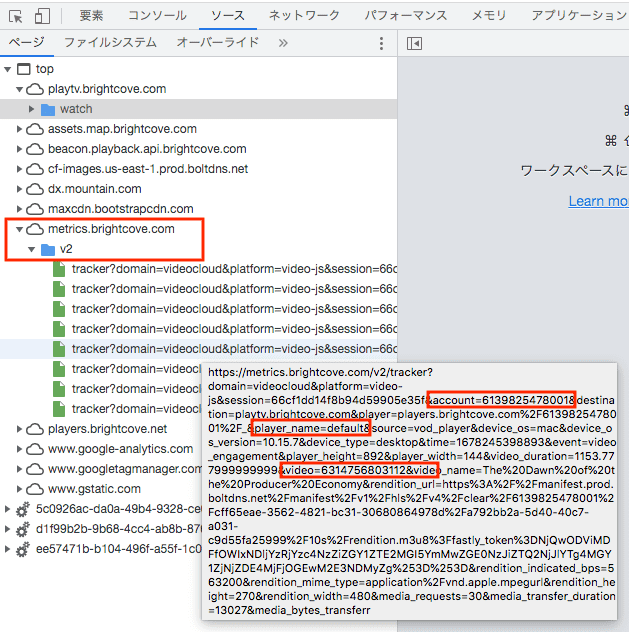
Task: Switch to the オーバーライド sub-tab
Action: point(218,42)
